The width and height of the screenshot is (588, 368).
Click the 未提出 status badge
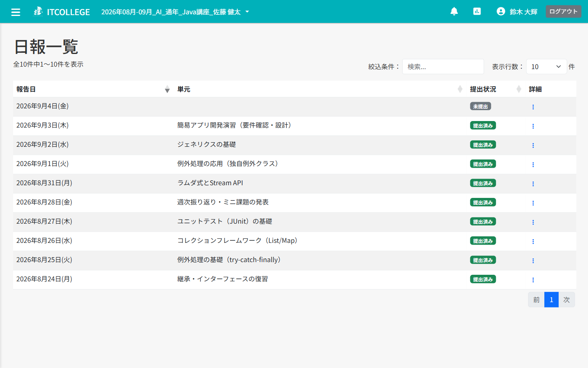(x=481, y=106)
